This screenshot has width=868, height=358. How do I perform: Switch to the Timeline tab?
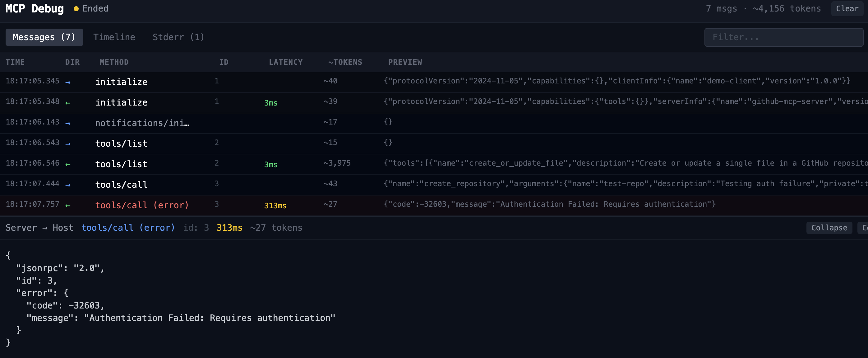pyautogui.click(x=114, y=37)
